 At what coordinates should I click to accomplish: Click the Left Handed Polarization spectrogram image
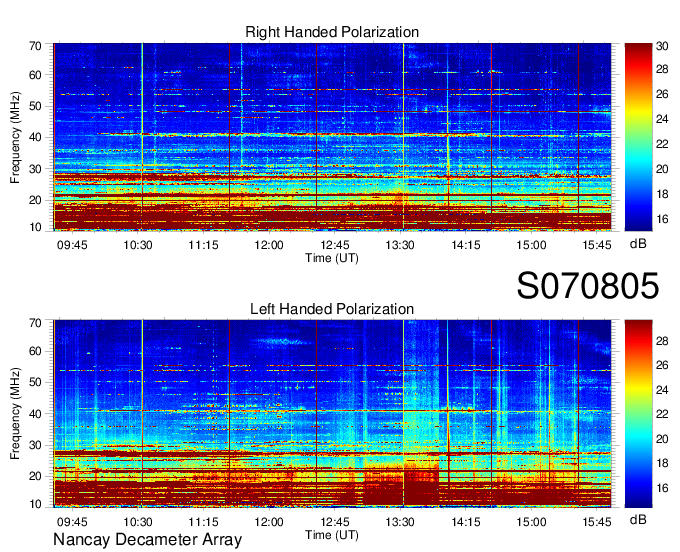coord(332,414)
